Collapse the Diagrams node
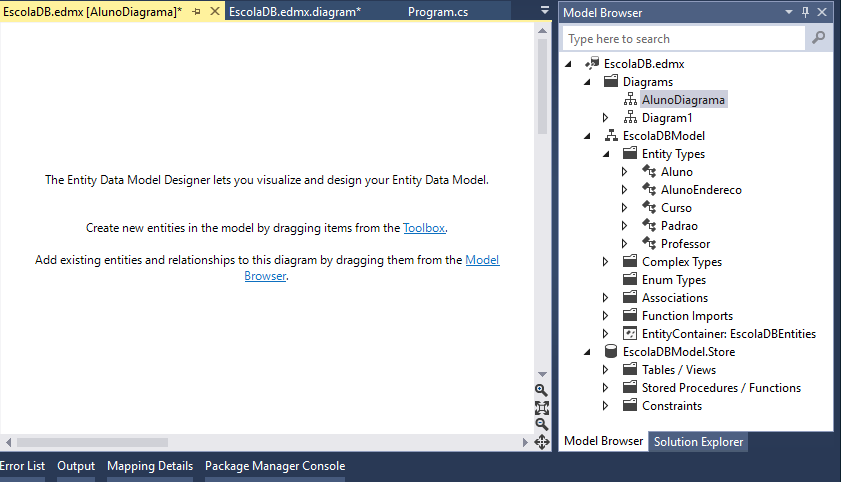The image size is (841, 482). (587, 82)
